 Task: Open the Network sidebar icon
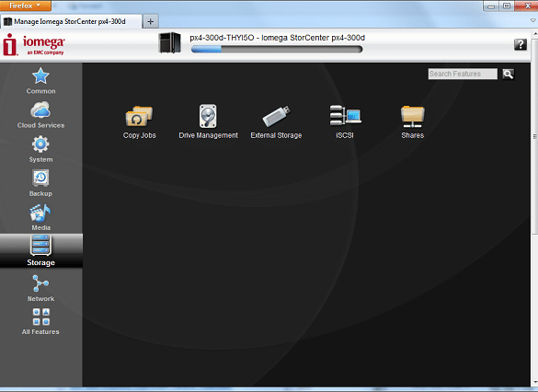40,283
